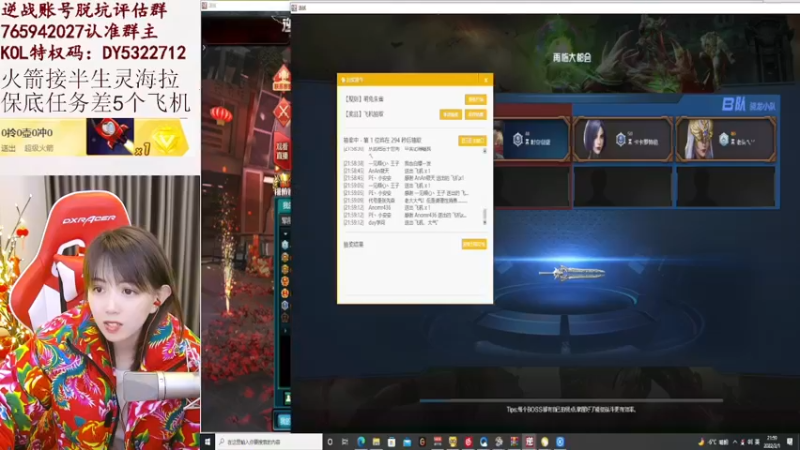
Task: Click the B队 team label
Action: (733, 105)
